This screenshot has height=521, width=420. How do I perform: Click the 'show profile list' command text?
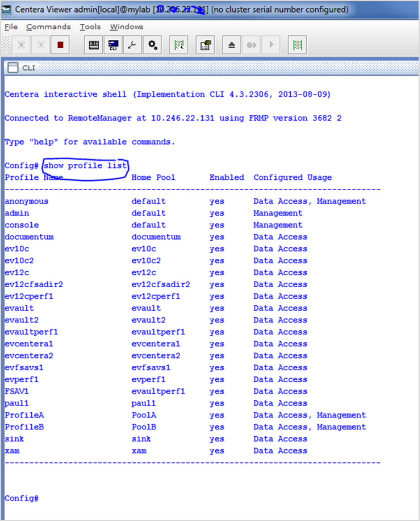pyautogui.click(x=85, y=166)
